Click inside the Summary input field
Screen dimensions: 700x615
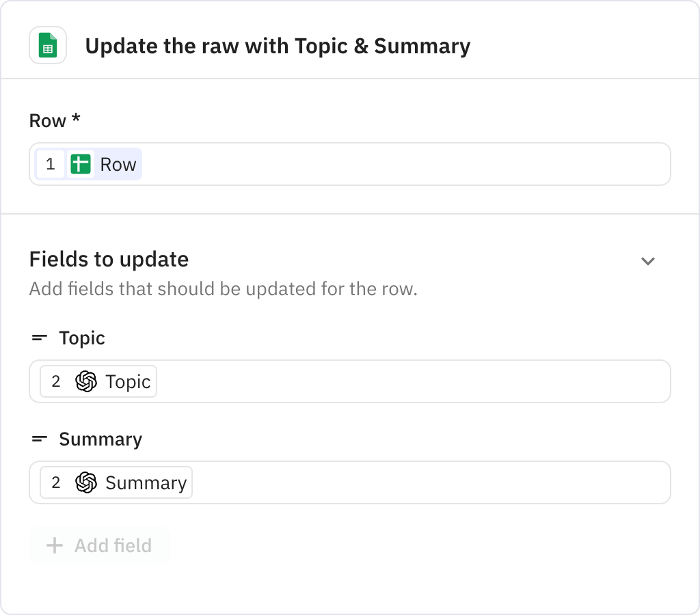[410, 482]
